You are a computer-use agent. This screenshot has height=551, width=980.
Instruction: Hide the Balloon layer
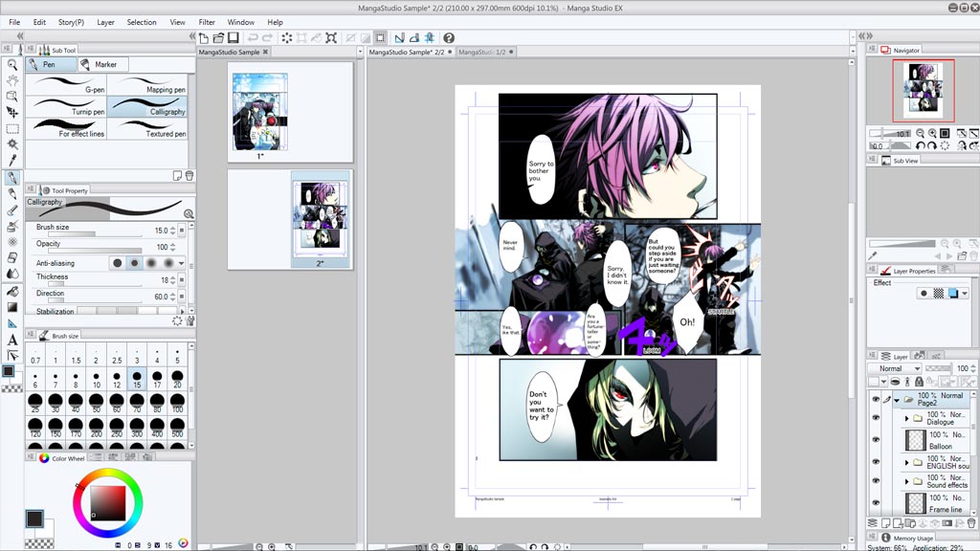(876, 439)
